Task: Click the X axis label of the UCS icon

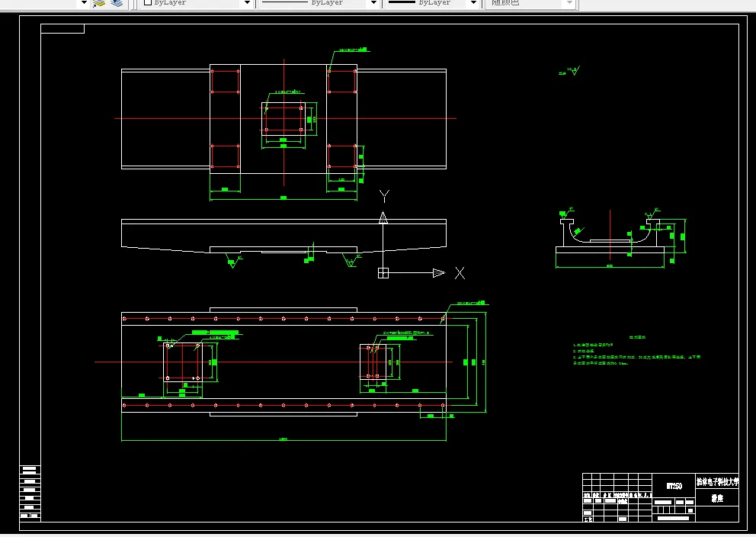Action: (x=460, y=273)
